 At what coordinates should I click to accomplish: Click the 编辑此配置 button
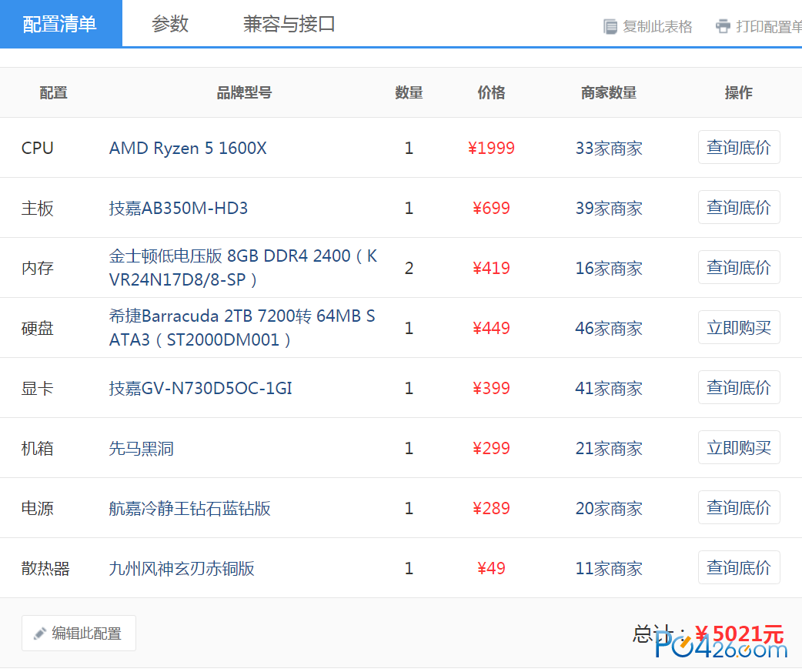pos(79,634)
